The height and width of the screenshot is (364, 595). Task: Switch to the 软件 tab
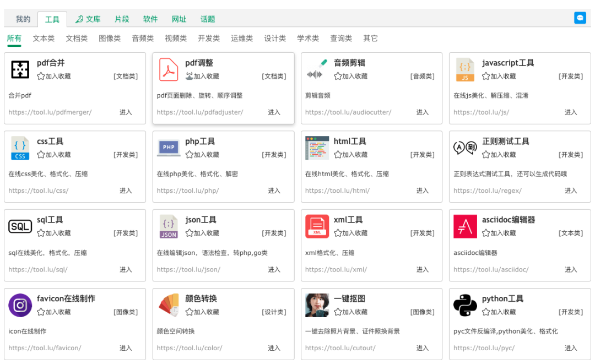coord(150,19)
